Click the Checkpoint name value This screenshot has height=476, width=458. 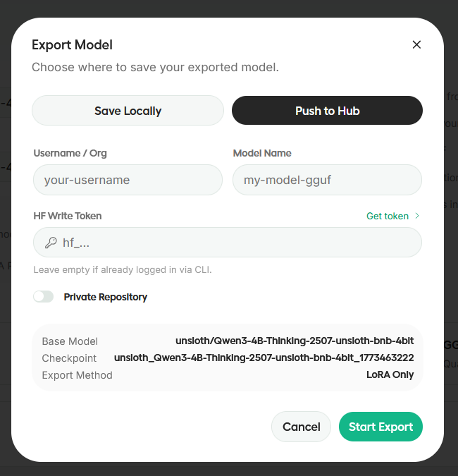pos(264,358)
